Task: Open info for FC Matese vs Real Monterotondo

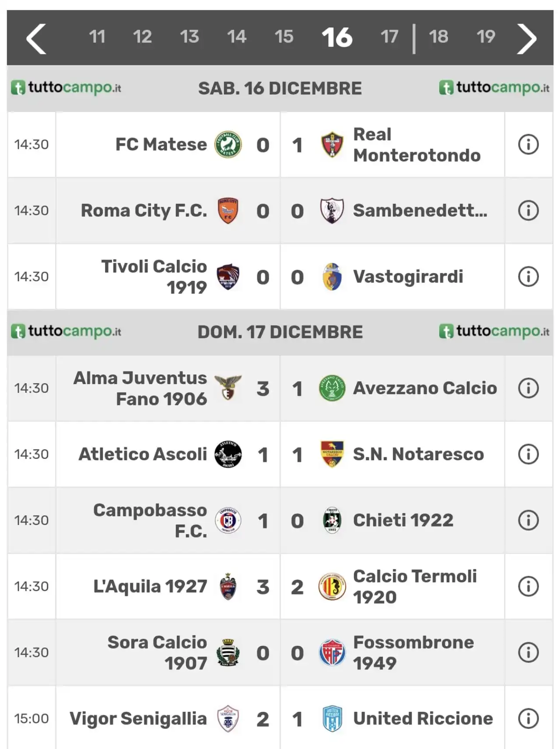Action: point(528,145)
